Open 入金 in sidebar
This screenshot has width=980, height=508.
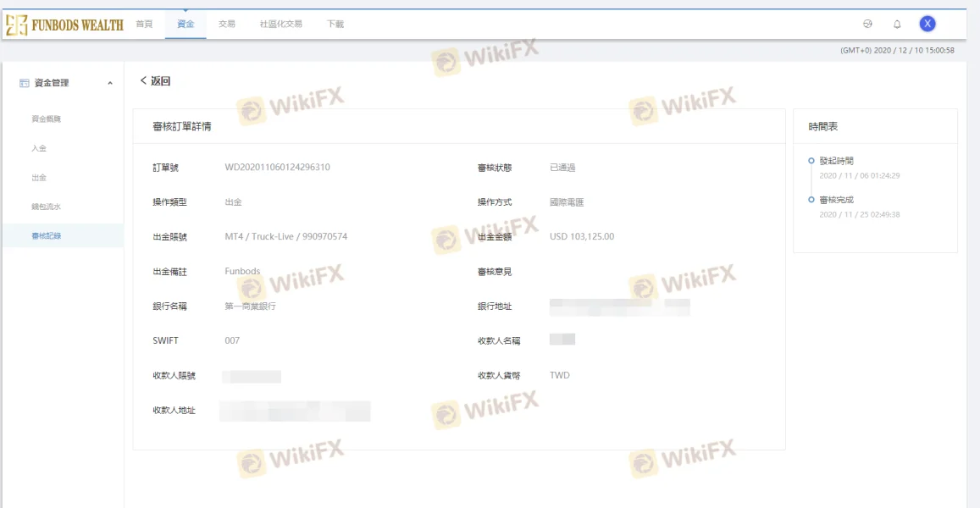(39, 148)
